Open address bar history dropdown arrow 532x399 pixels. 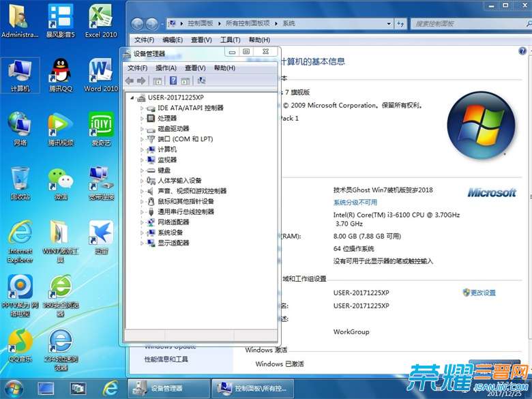[x=389, y=24]
